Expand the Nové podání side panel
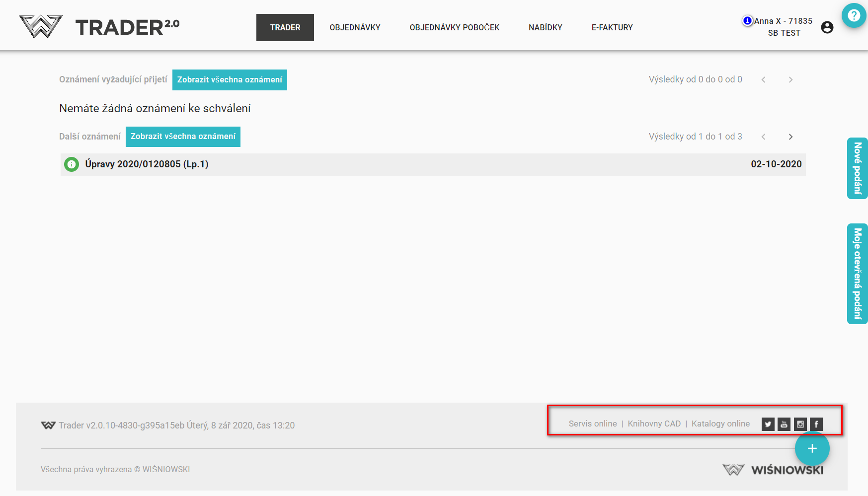Screen dimensions: 868x496 pos(857,168)
